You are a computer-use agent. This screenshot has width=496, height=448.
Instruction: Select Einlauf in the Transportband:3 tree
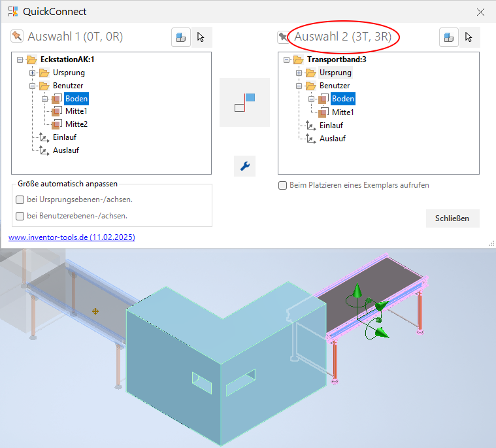click(x=331, y=126)
